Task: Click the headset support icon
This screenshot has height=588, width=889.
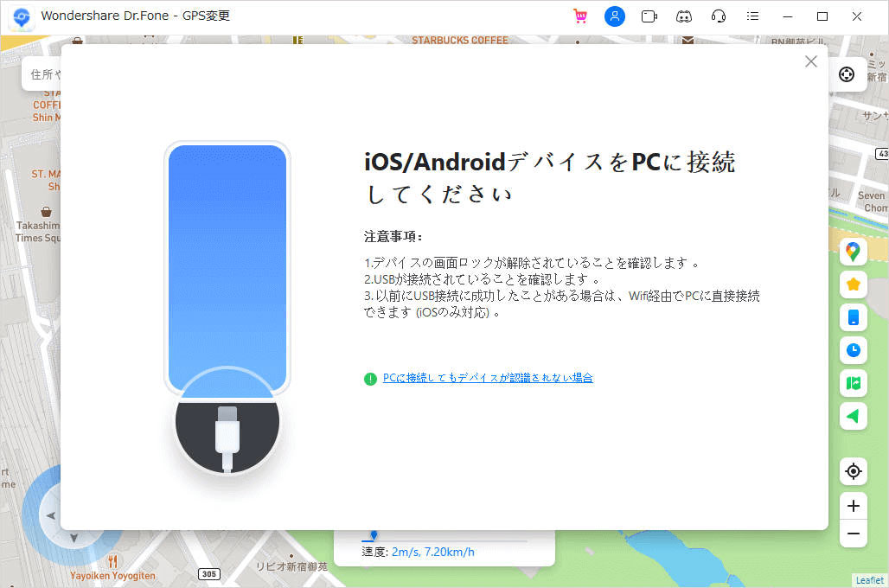Action: click(719, 16)
